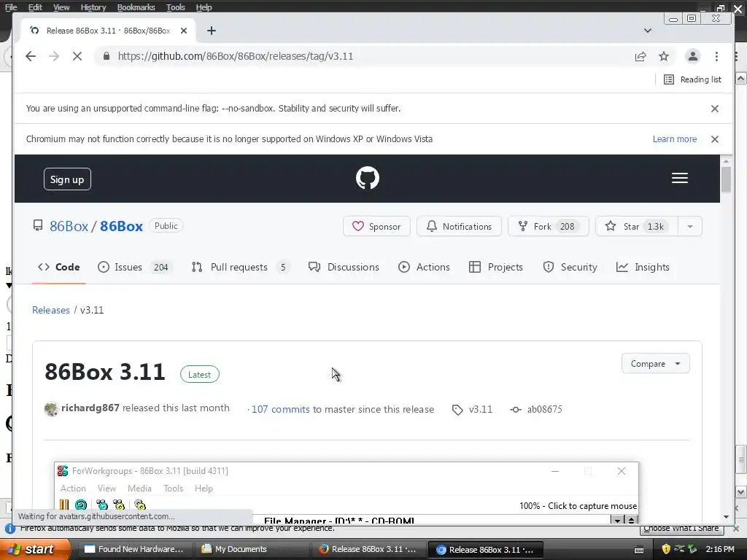747x560 pixels.
Task: Open Firefox Bookmarks menu
Action: pos(136,7)
